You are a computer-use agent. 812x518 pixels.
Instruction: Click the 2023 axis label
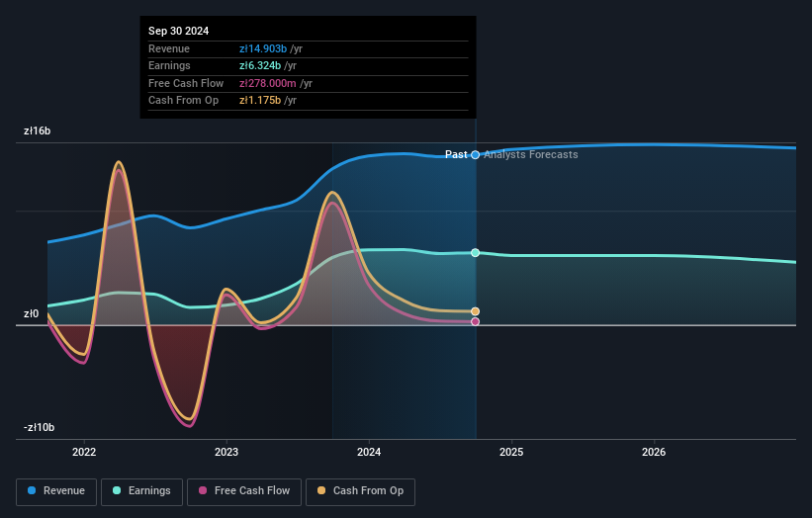click(226, 452)
